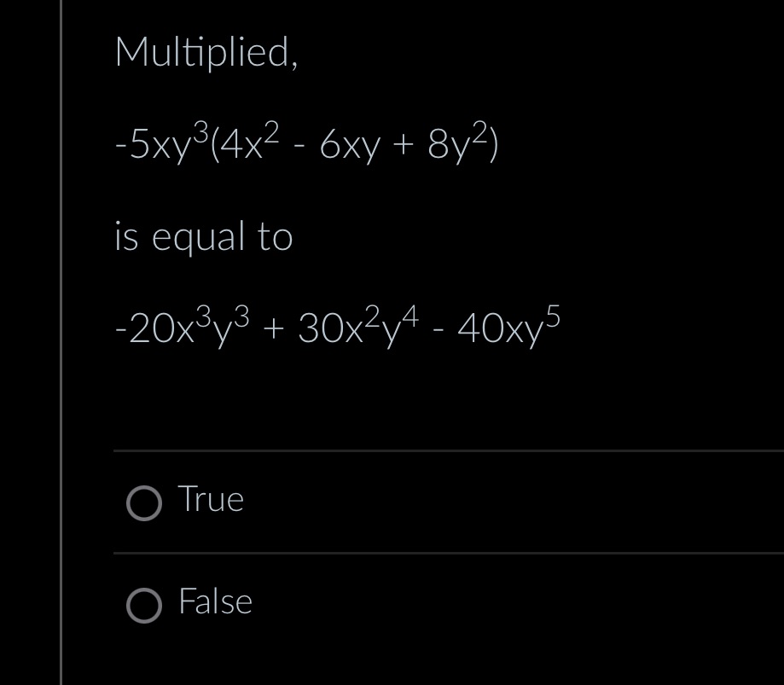Click the term -40xy⁵ in the answer expression
This screenshot has height=685, width=784.
pos(502,324)
